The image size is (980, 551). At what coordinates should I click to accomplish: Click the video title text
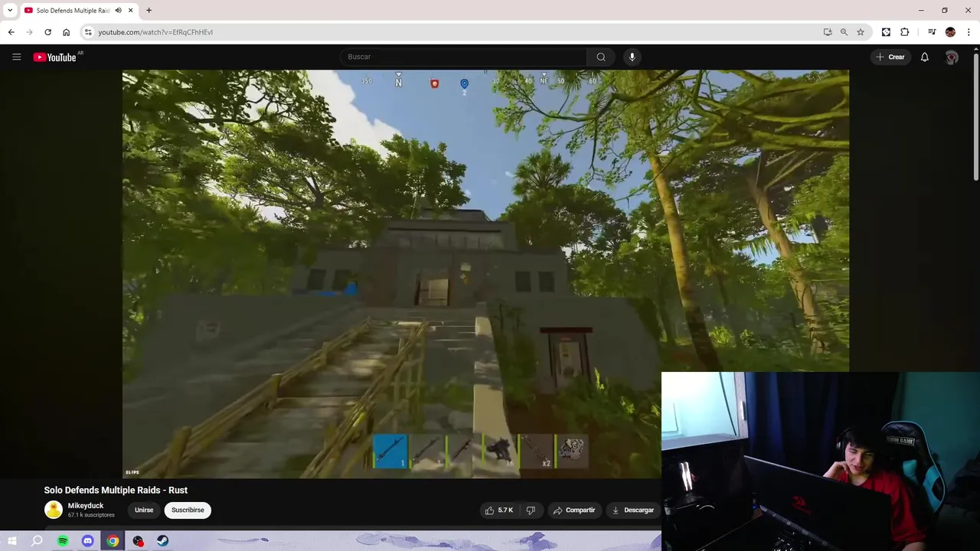pos(116,490)
